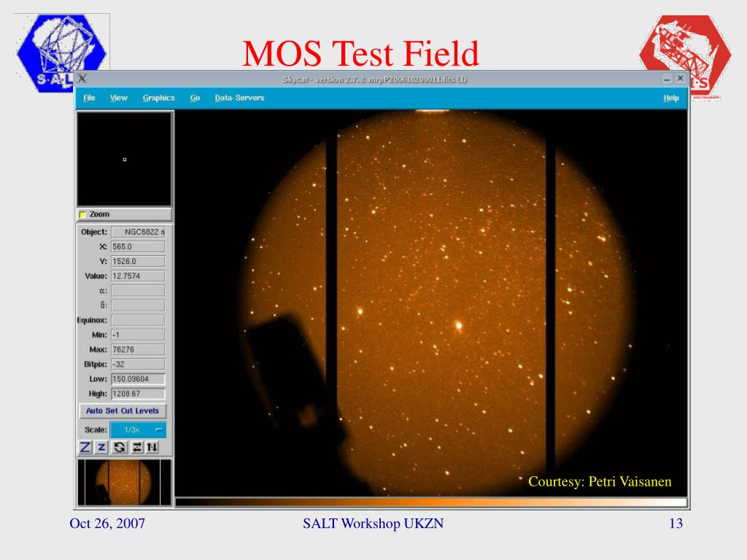The image size is (747, 560).
Task: Edit the Low cut level field
Action: tap(138, 379)
